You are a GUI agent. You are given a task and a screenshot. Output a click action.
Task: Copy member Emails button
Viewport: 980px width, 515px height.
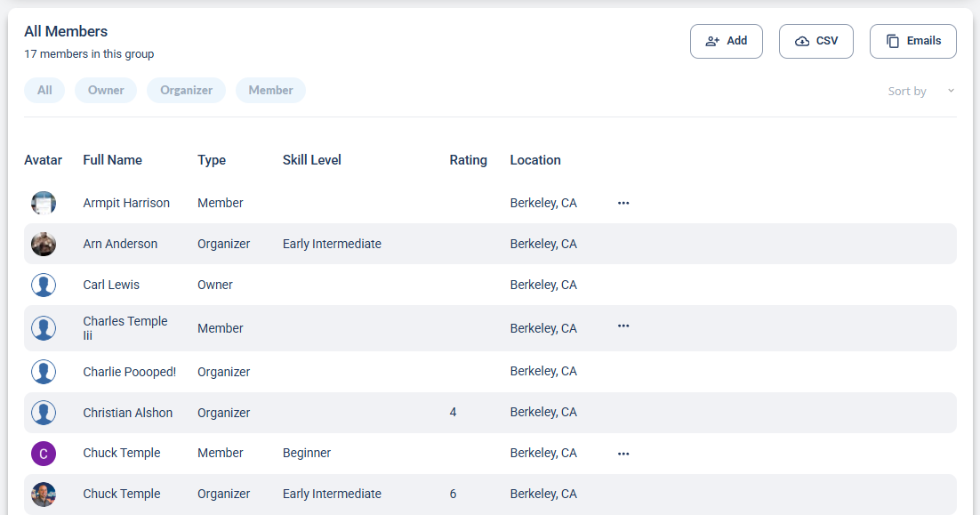coord(913,41)
